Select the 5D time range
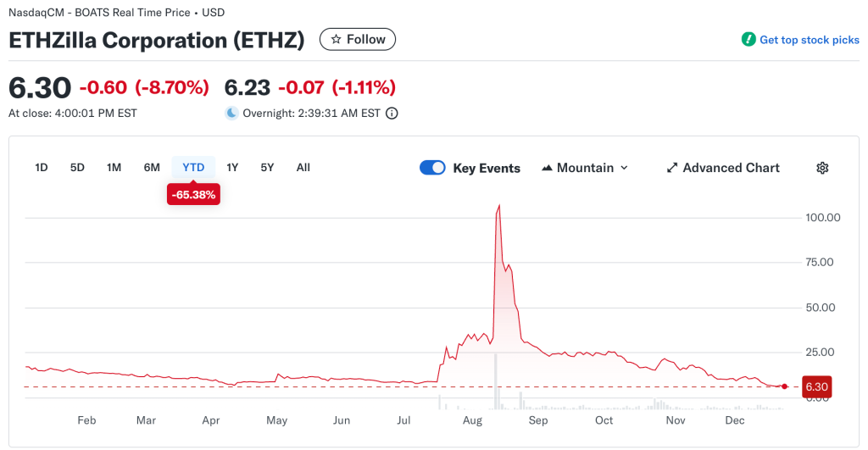This screenshot has width=868, height=450. [x=77, y=168]
